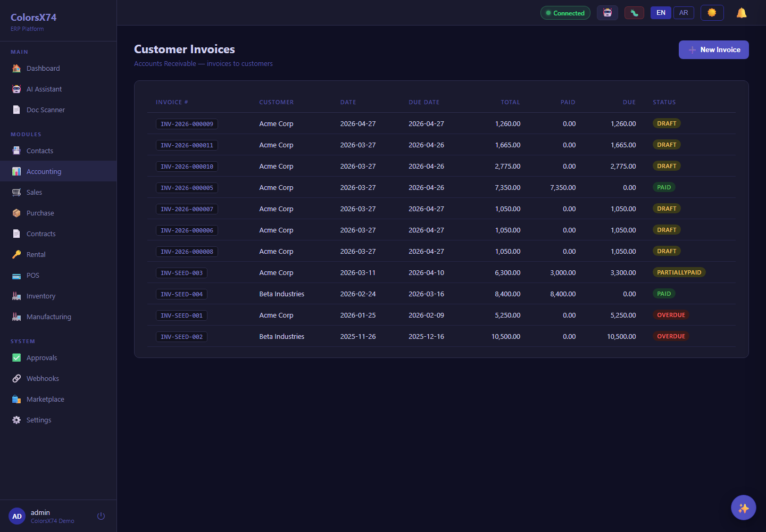Screen dimensions: 766x532
Task: Click the Settings gear icon
Action: tap(16, 420)
